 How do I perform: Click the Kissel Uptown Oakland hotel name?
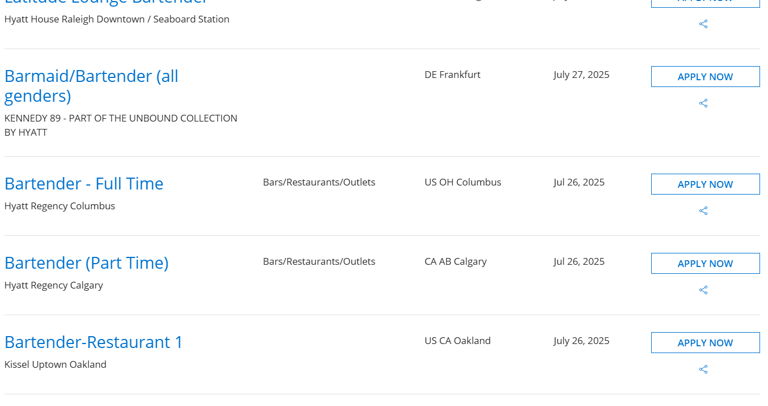[x=55, y=364]
